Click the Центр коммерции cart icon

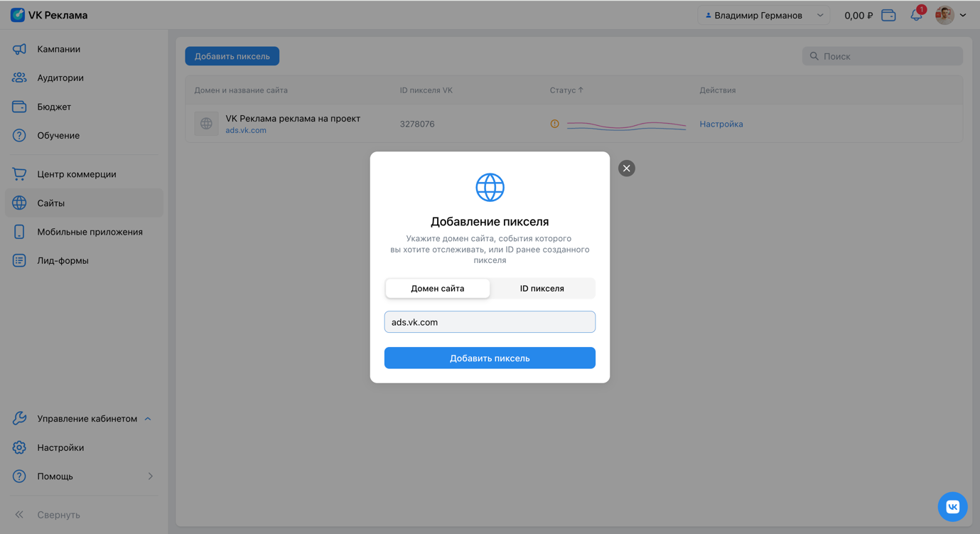(x=19, y=174)
